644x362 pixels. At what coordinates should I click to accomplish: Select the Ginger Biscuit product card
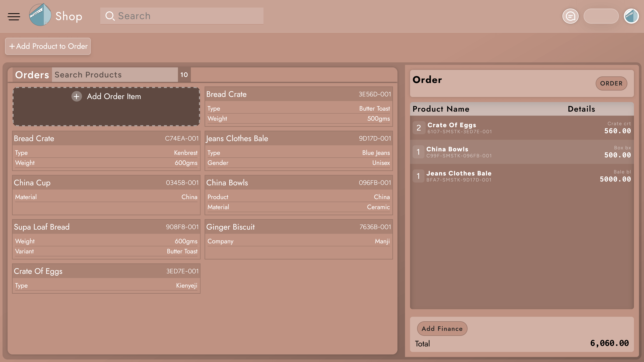click(x=299, y=239)
